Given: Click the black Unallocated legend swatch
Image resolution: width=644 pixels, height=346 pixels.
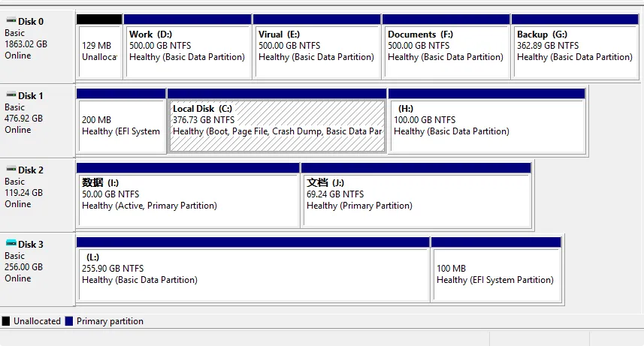Looking at the screenshot, I should coord(6,321).
